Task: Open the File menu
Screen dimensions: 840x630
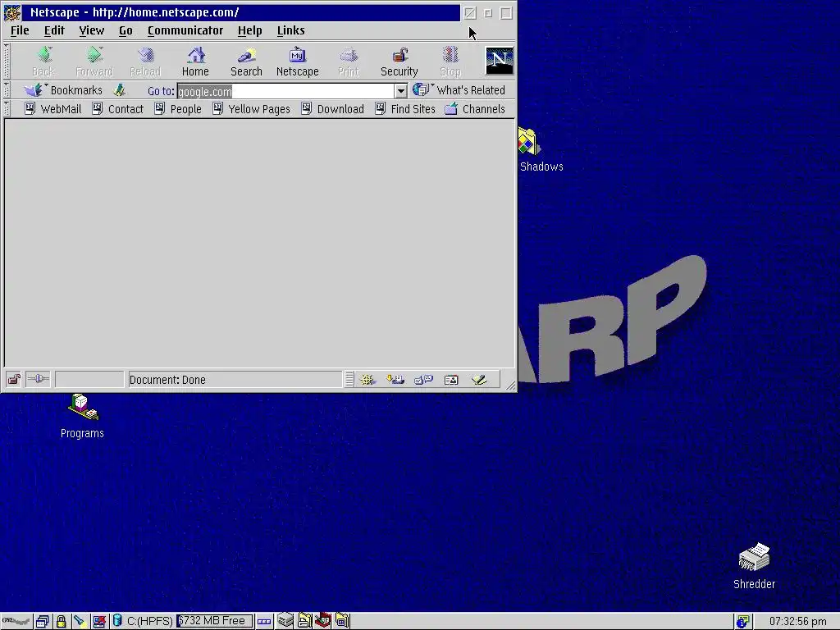Action: click(20, 30)
